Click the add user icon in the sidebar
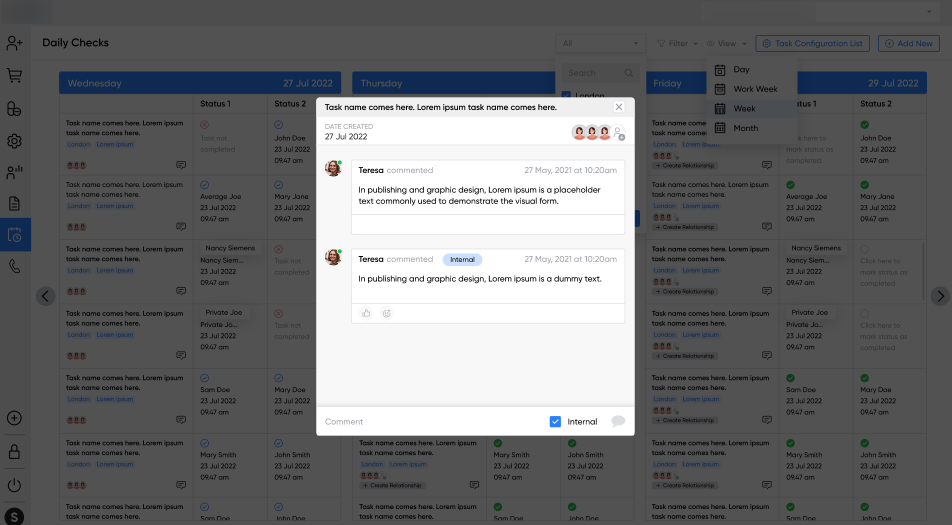The height and width of the screenshot is (525, 952). click(14, 43)
